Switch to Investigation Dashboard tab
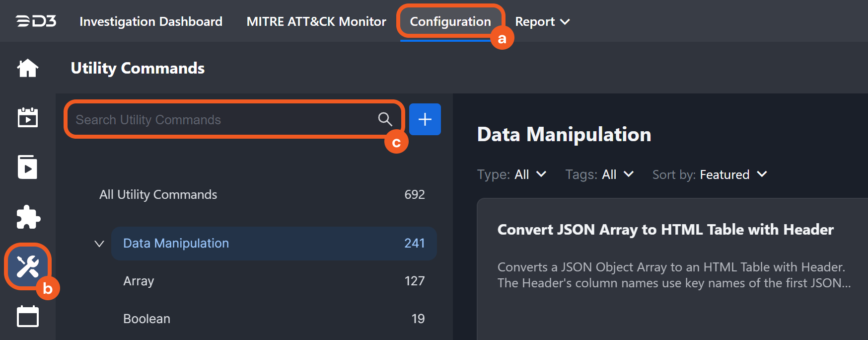 tap(151, 22)
